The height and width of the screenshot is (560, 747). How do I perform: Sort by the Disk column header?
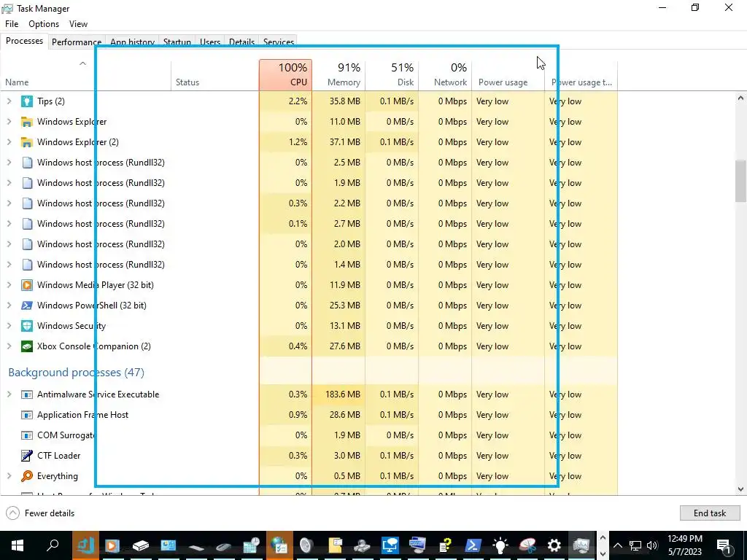point(392,75)
